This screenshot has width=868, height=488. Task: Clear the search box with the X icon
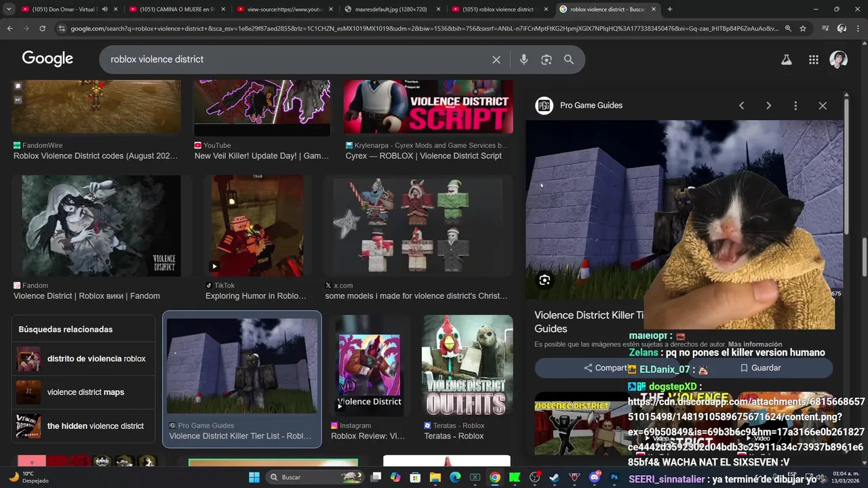click(496, 60)
